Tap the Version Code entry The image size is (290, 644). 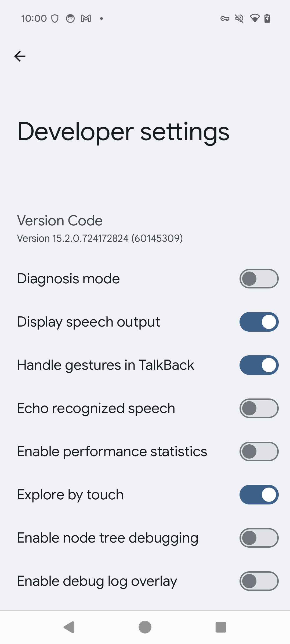click(x=100, y=229)
